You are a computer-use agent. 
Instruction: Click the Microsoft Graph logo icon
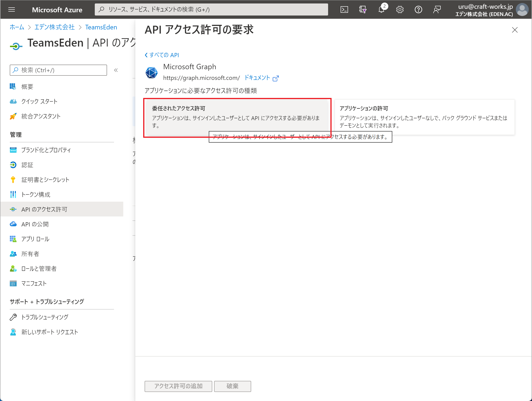click(x=152, y=72)
